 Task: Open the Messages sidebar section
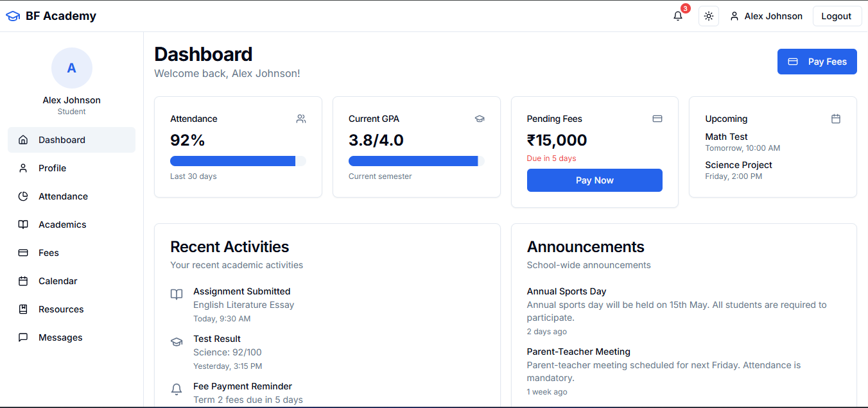click(x=60, y=337)
